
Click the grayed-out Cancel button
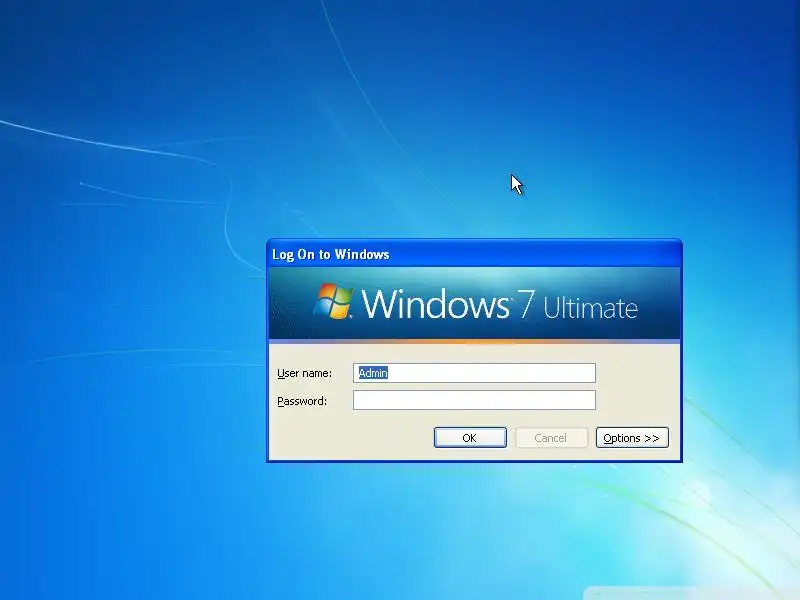[x=551, y=438]
